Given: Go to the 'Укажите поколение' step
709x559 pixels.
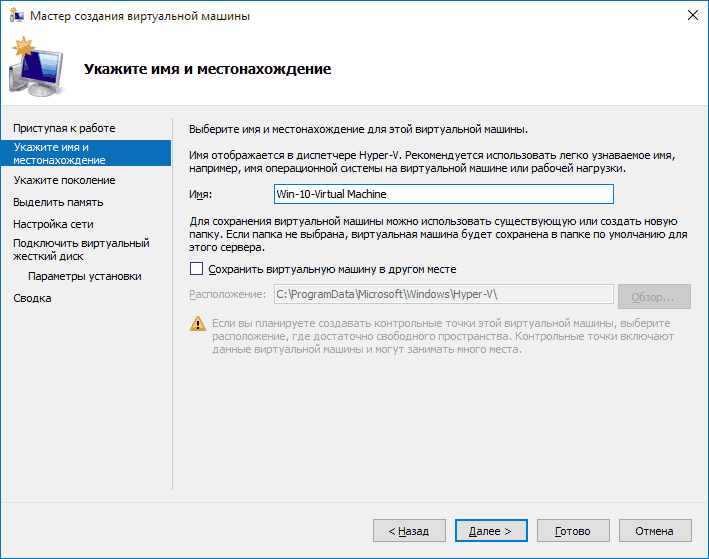Looking at the screenshot, I should coord(64,180).
